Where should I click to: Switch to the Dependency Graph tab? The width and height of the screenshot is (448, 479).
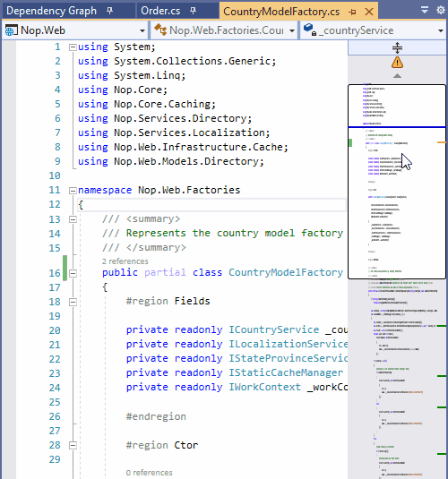pos(51,11)
